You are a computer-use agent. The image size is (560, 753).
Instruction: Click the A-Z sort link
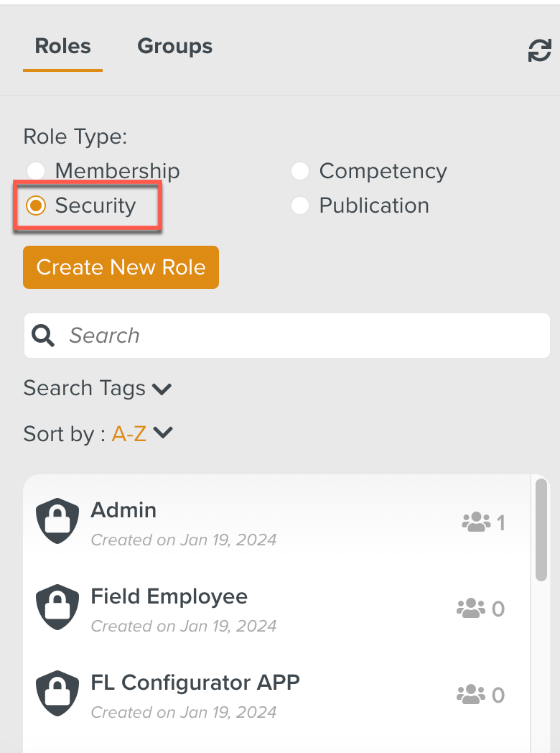tap(129, 433)
